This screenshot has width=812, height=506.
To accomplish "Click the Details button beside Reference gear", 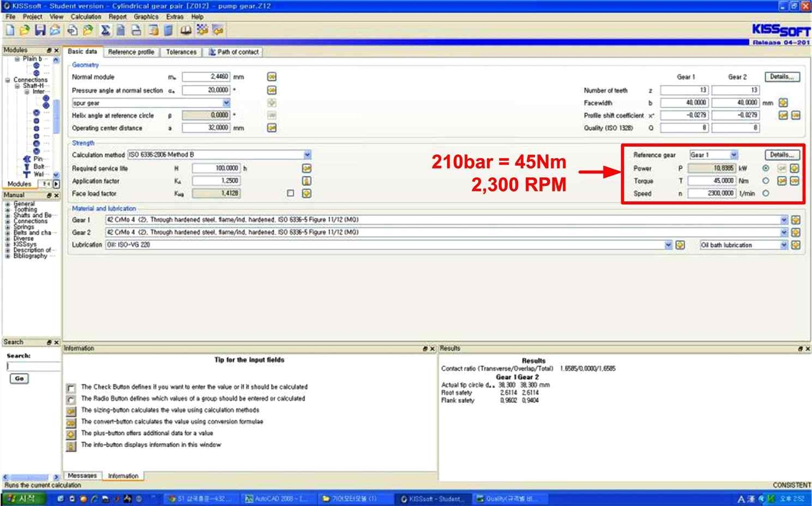I will click(x=782, y=155).
